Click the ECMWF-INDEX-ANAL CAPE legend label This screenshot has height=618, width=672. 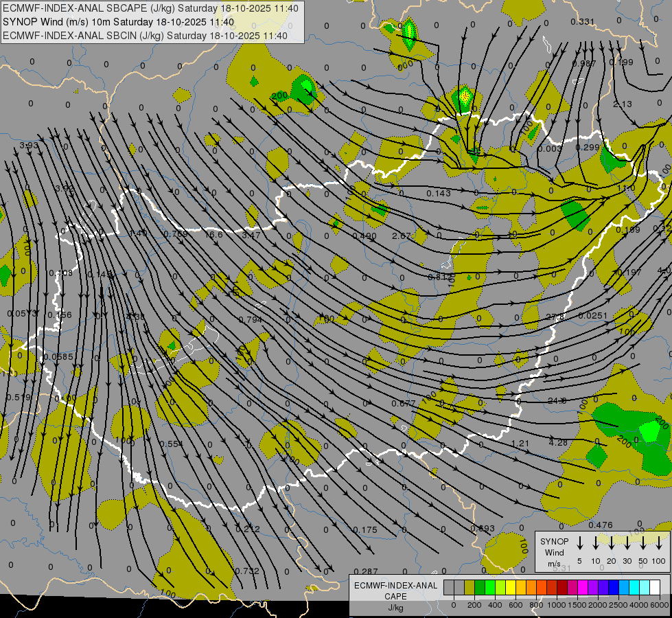point(395,591)
